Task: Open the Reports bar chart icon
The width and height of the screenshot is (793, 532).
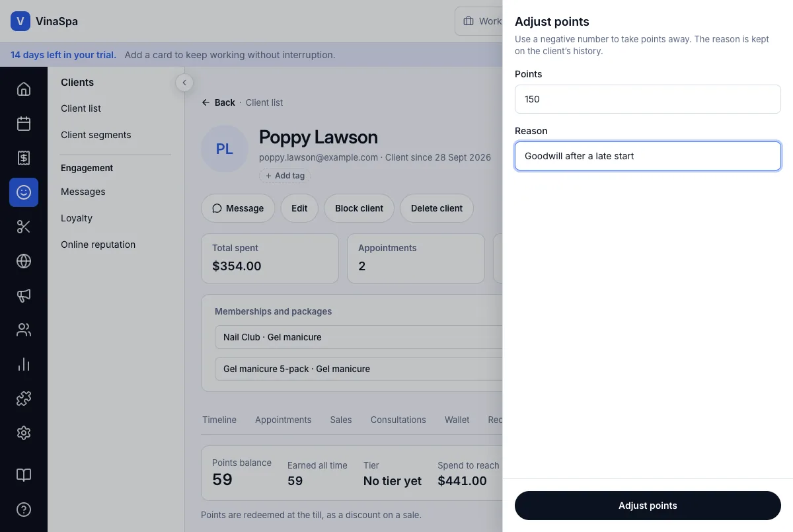Action: tap(24, 364)
